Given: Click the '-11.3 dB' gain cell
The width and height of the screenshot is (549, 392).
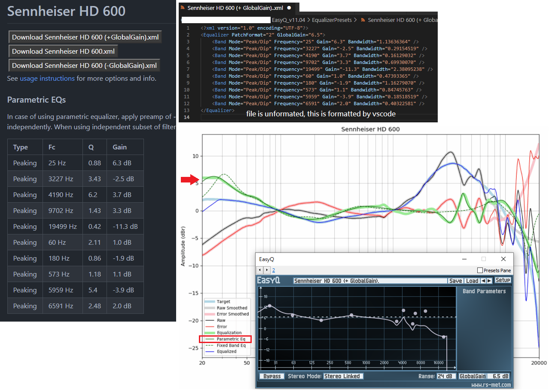Looking at the screenshot, I should [125, 226].
